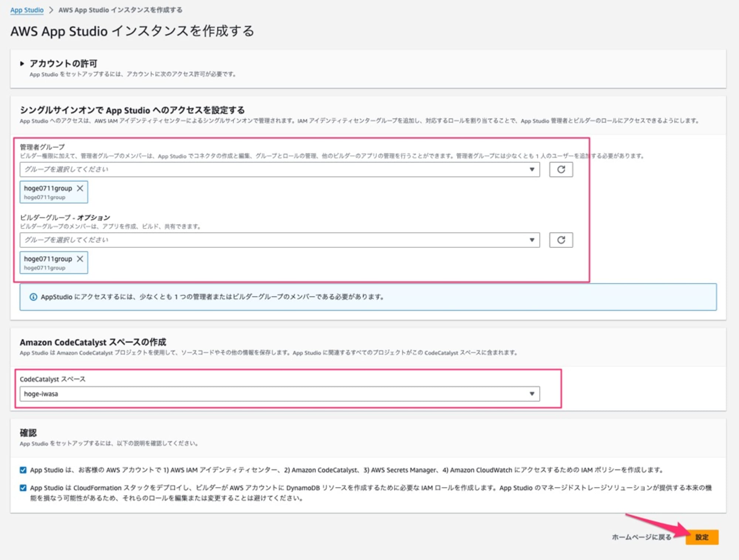
Task: Click the 'シングルサインオンで App Studio へのアクセスを設定する' heading
Action: 132,110
